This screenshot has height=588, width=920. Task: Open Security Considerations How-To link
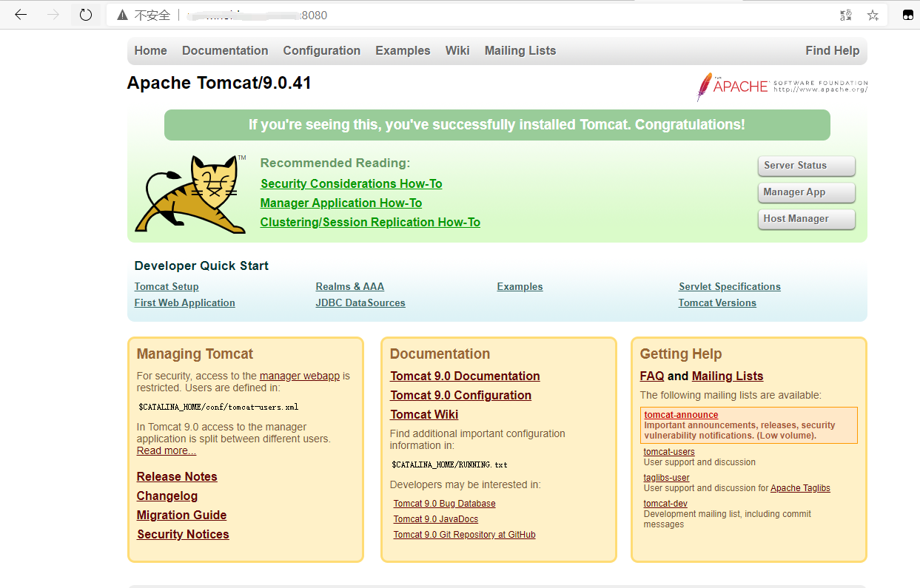(x=352, y=183)
